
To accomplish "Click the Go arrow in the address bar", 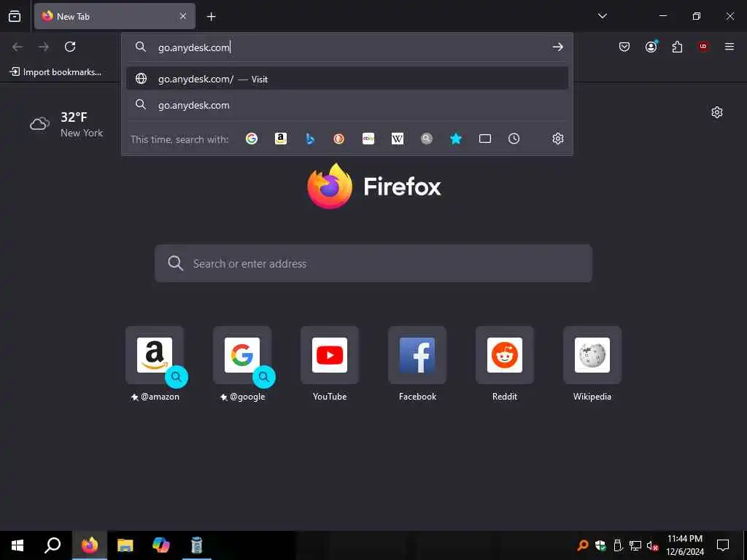I will (x=557, y=47).
